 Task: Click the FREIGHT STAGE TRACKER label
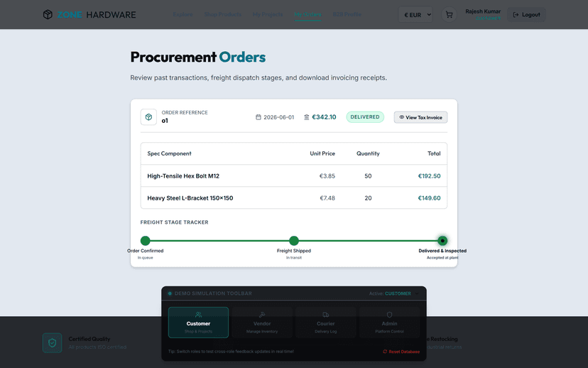click(x=175, y=222)
